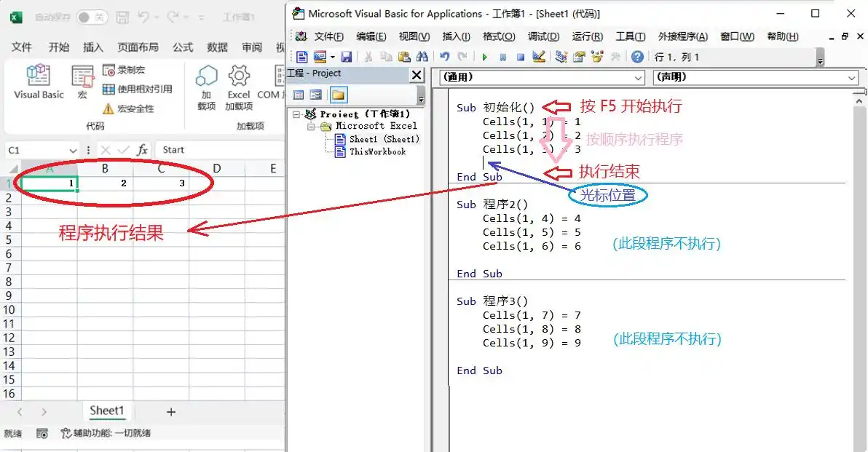Toggle folders view in the Project panel
Image resolution: width=868 pixels, height=452 pixels.
tap(338, 95)
